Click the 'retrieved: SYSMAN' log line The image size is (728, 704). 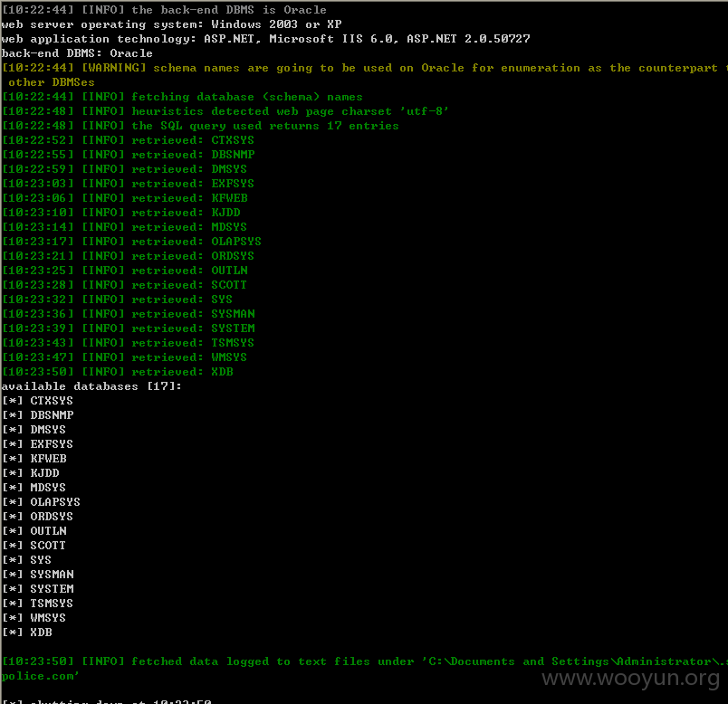click(129, 314)
